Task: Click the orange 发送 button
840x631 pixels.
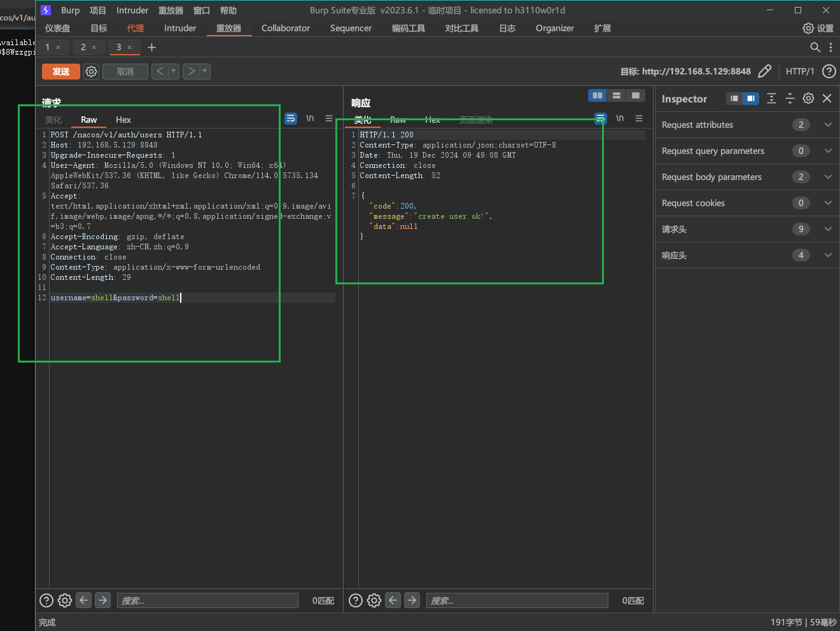Action: 61,71
